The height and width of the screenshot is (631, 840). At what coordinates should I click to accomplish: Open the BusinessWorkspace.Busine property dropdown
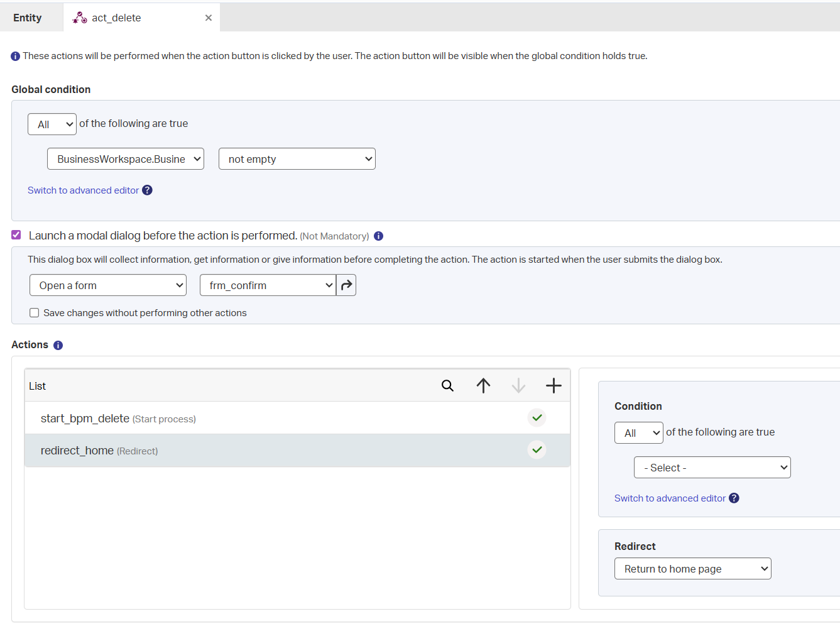(126, 159)
